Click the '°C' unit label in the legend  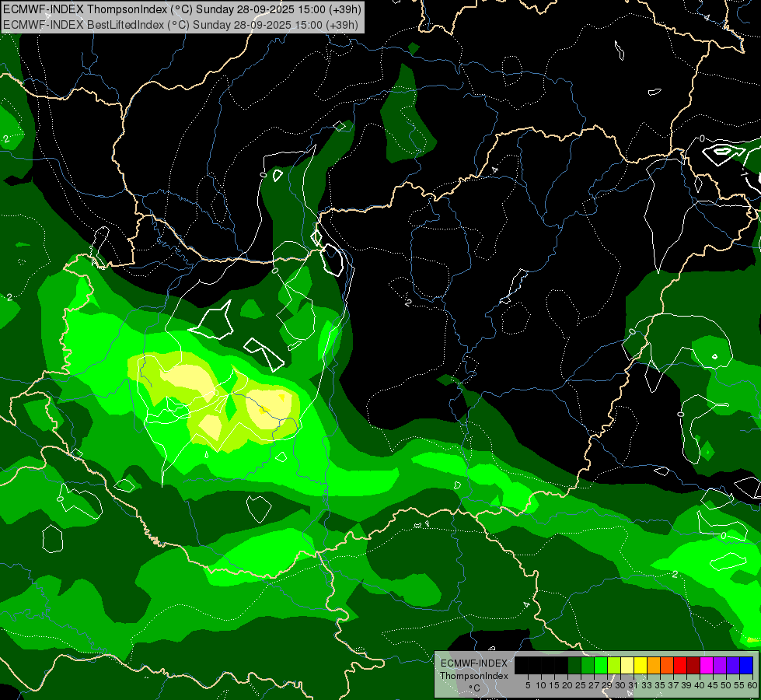coord(475,688)
